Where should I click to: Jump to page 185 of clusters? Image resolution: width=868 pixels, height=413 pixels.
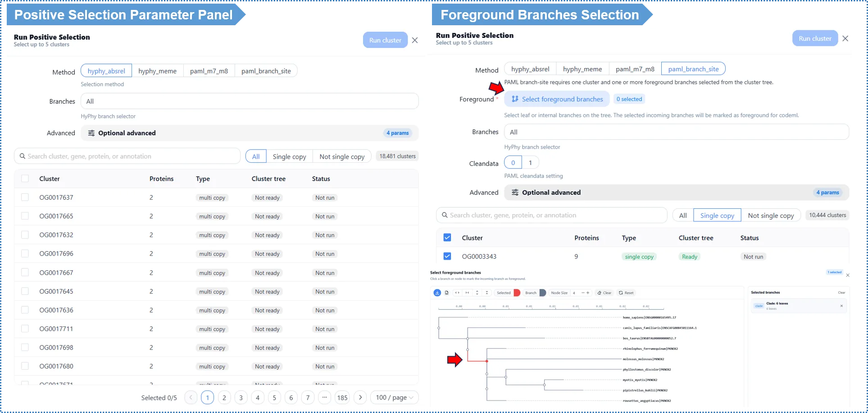click(x=342, y=397)
